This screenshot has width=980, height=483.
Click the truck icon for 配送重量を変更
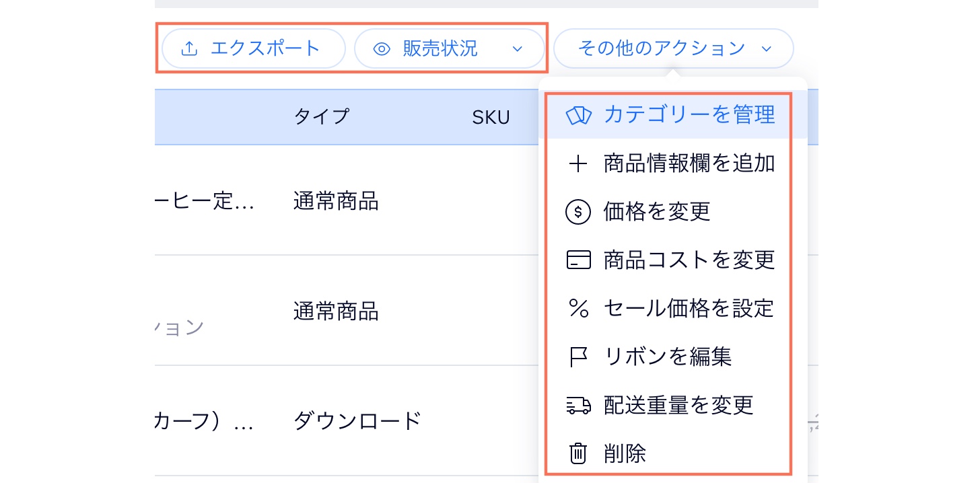(x=578, y=405)
